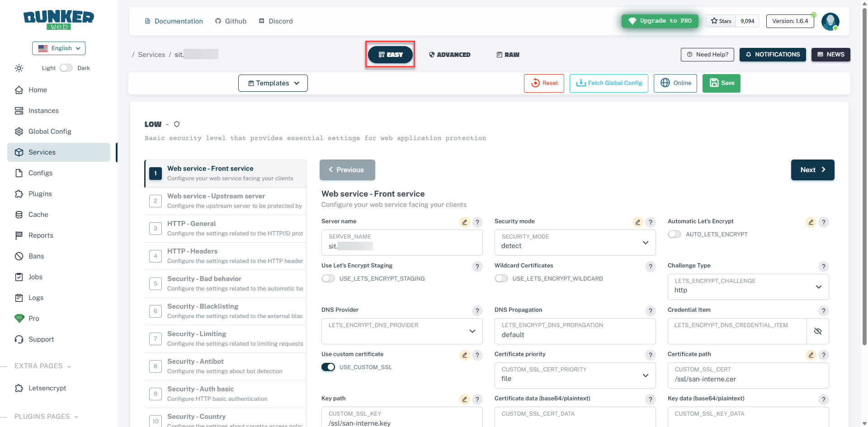
Task: Click the Security mode edit pencil icon
Action: pos(637,222)
